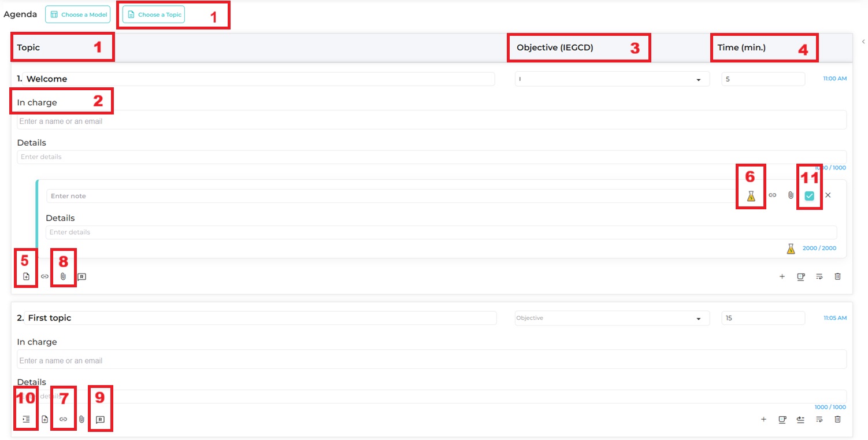This screenshot has width=868, height=440.
Task: Click the In charge field for Welcome
Action: click(431, 121)
